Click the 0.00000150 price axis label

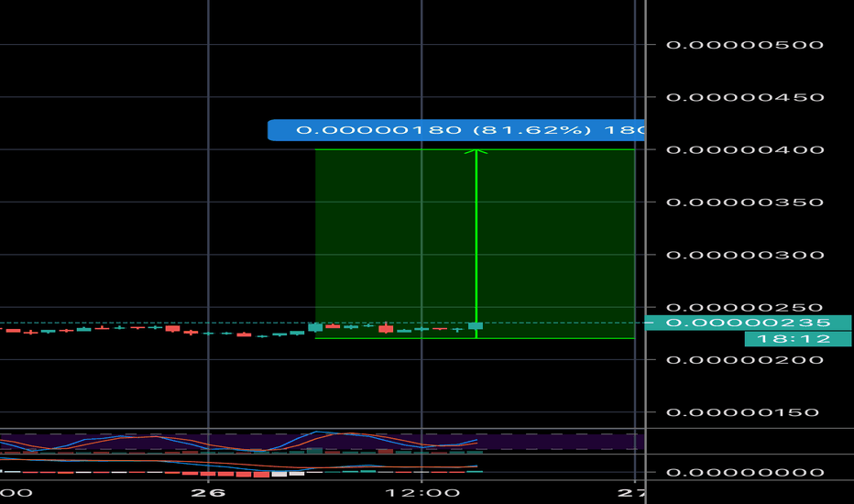742,412
